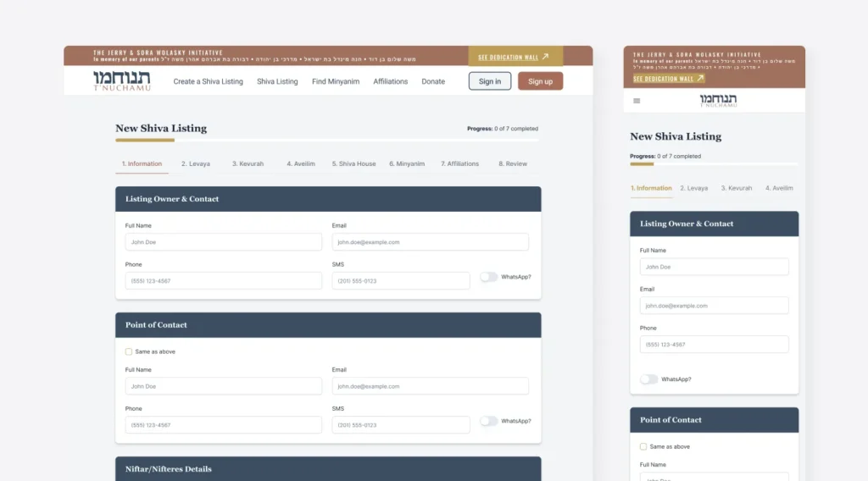Click the Sign in button
The image size is (868, 481).
point(489,81)
